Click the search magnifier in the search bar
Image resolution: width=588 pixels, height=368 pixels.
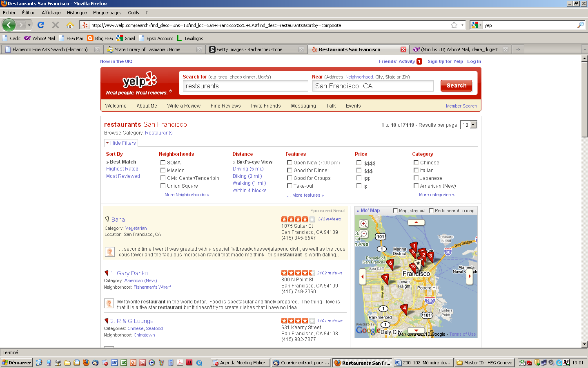(x=580, y=25)
